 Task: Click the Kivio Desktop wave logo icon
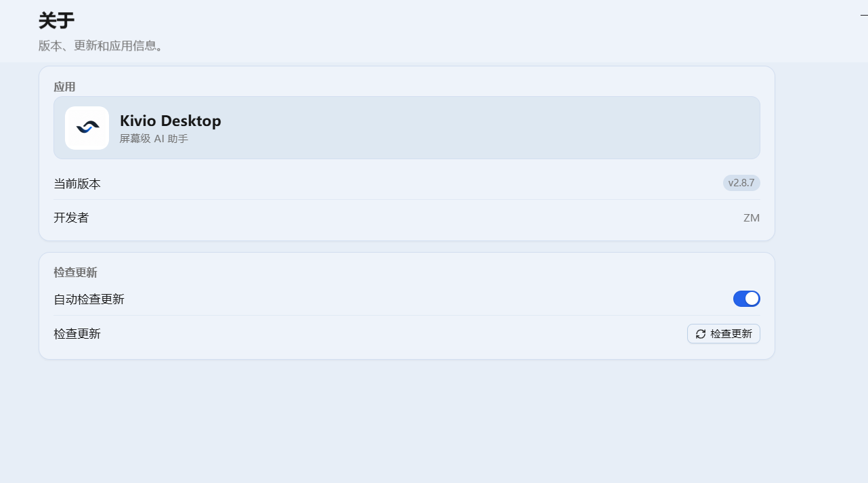(87, 127)
